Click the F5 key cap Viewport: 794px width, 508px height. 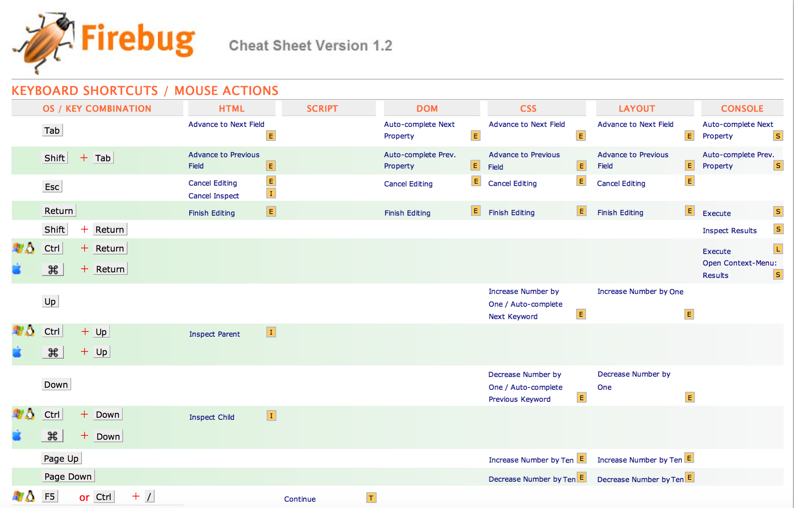(x=50, y=496)
